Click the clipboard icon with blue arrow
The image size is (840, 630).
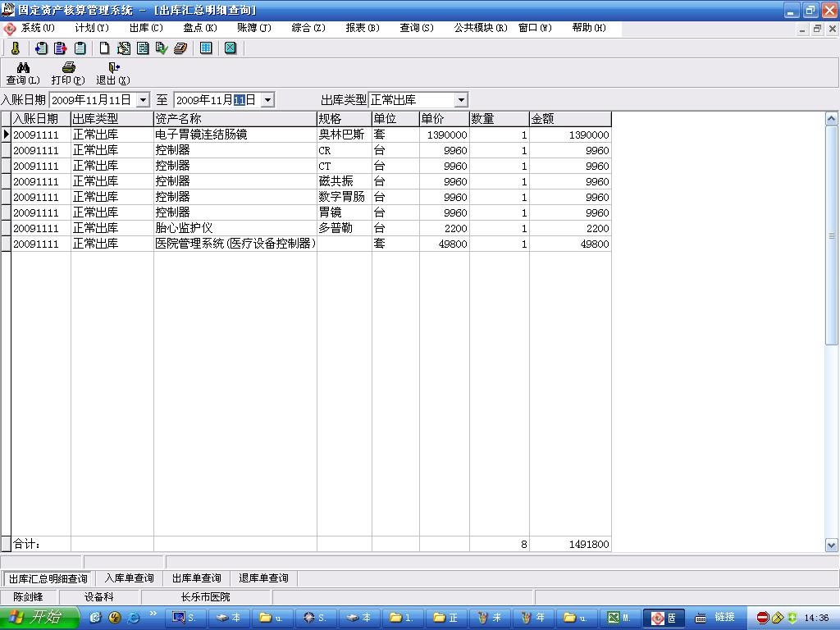tap(41, 48)
